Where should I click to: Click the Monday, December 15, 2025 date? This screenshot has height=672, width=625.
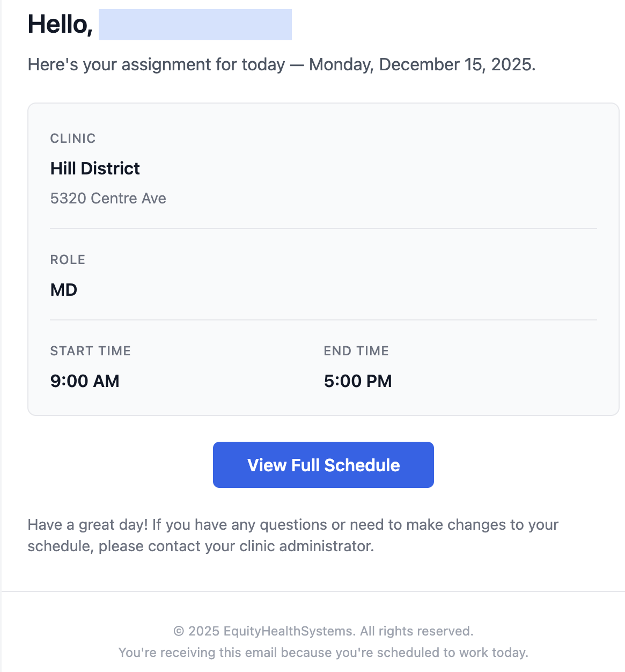[422, 64]
